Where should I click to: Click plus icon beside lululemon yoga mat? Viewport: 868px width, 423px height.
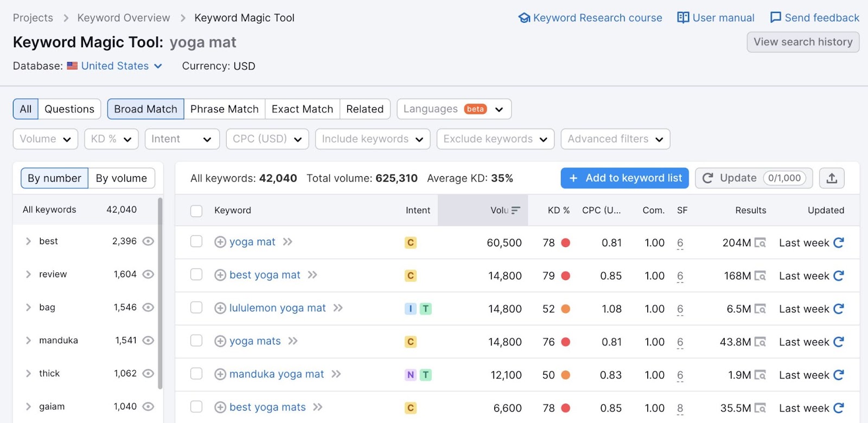point(220,309)
